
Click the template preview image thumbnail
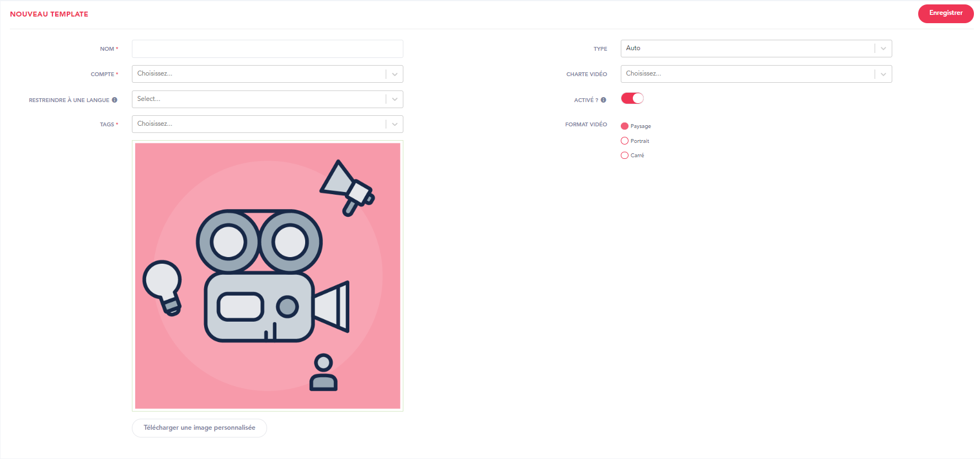pyautogui.click(x=268, y=276)
